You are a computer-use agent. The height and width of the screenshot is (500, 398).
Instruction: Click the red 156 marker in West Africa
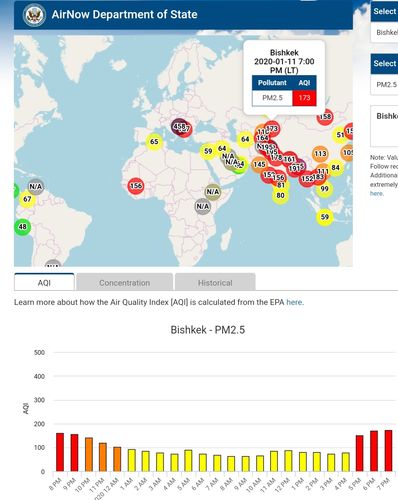point(136,186)
